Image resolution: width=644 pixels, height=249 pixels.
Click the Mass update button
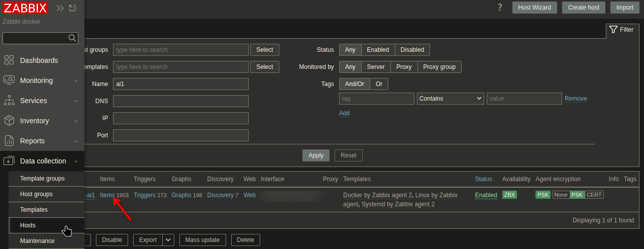202,240
